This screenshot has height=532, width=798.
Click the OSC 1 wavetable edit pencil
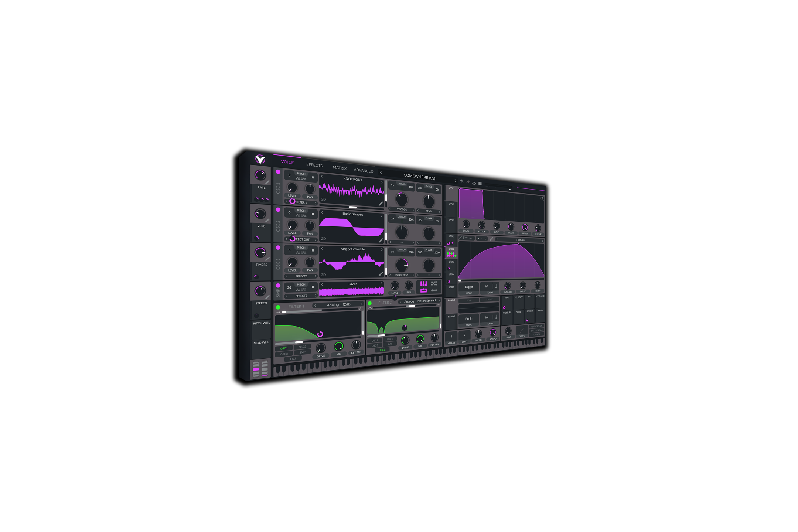pyautogui.click(x=381, y=204)
